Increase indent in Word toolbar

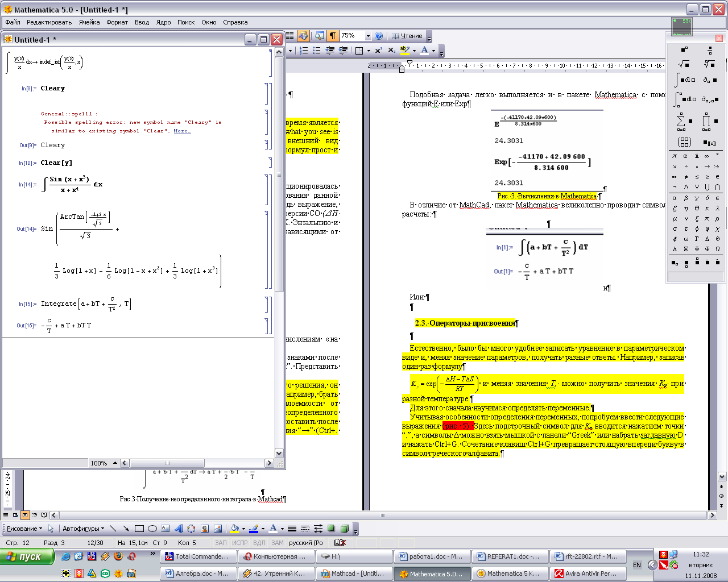coord(343,51)
